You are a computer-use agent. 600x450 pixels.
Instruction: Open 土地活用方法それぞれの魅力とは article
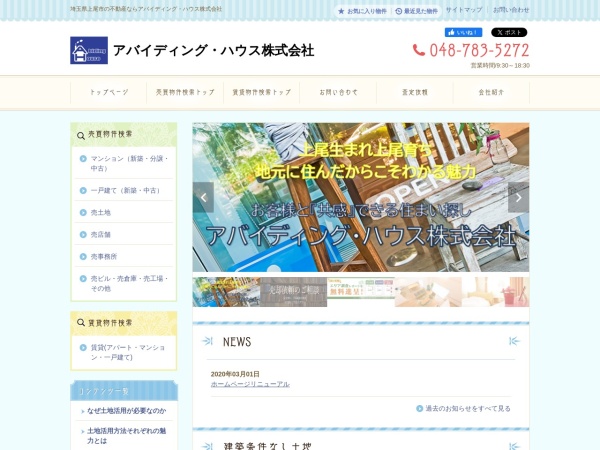click(126, 435)
